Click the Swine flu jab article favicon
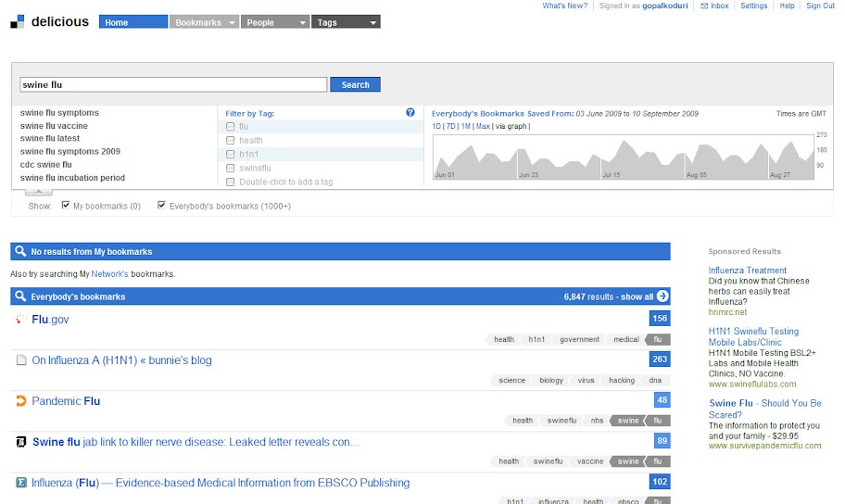The width and height of the screenshot is (845, 504). click(21, 442)
